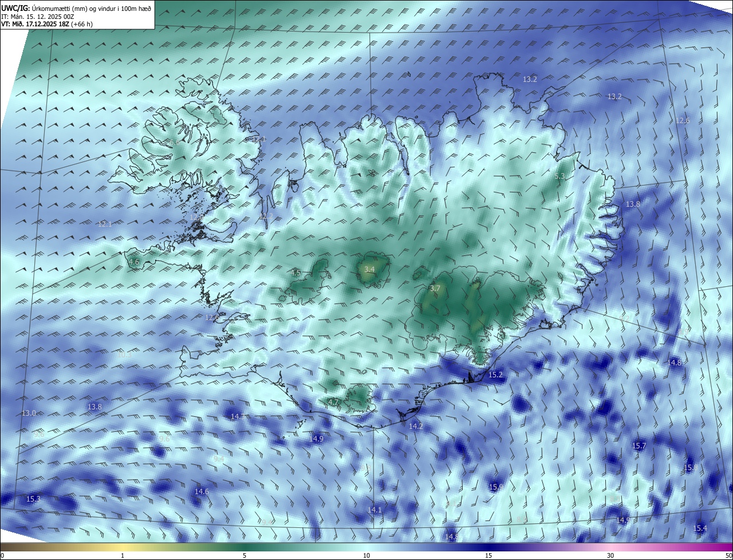The height and width of the screenshot is (560, 733).
Task: Click the 4.6 value label
Action: pyautogui.click(x=134, y=262)
